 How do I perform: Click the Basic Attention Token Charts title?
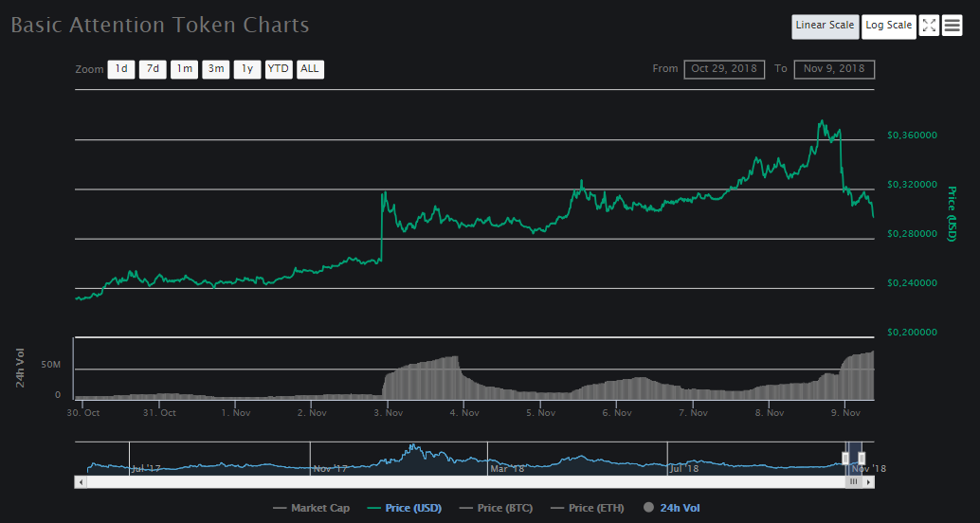[160, 25]
